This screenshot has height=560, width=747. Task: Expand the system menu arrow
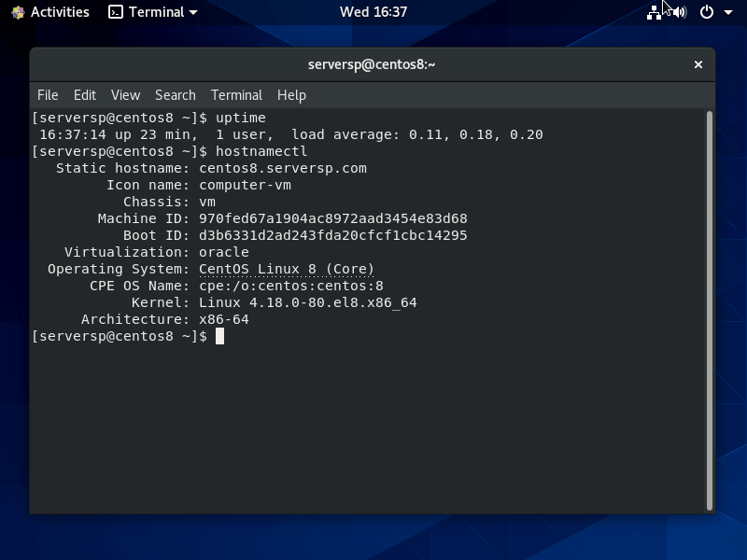tap(728, 12)
